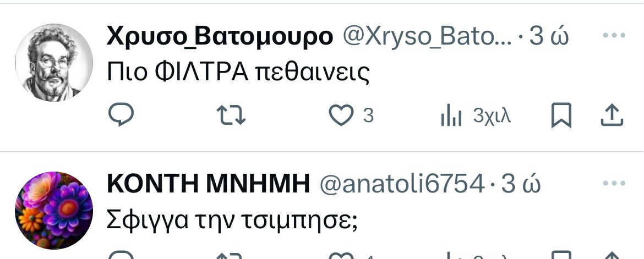This screenshot has width=644, height=259.
Task: Open the tweet text Πιο ΦΙΛΤΡΑ πεθαινεις
Action: 238,73
